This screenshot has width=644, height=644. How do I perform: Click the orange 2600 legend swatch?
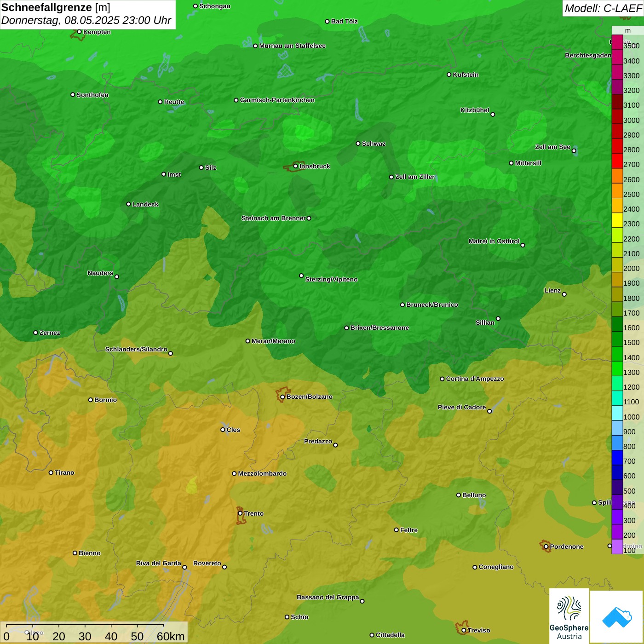coord(617,176)
